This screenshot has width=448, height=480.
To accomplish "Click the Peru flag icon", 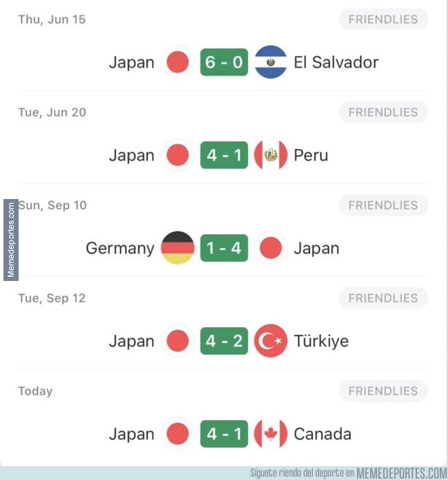I will (x=271, y=155).
